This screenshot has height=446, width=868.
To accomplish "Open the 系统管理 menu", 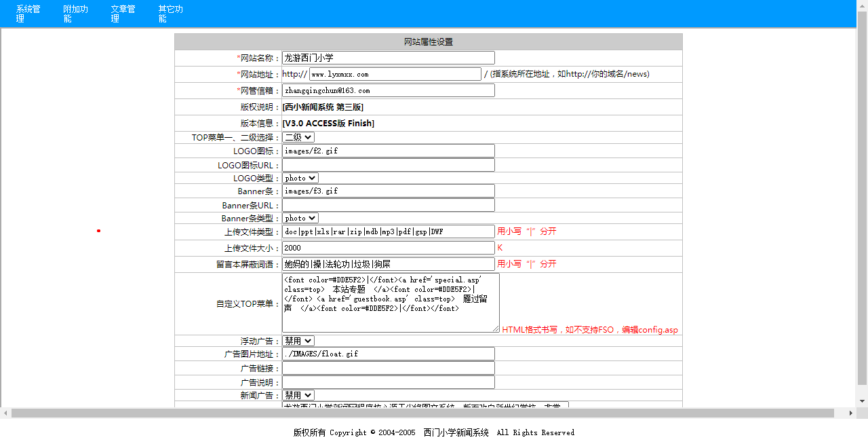I will click(x=28, y=14).
